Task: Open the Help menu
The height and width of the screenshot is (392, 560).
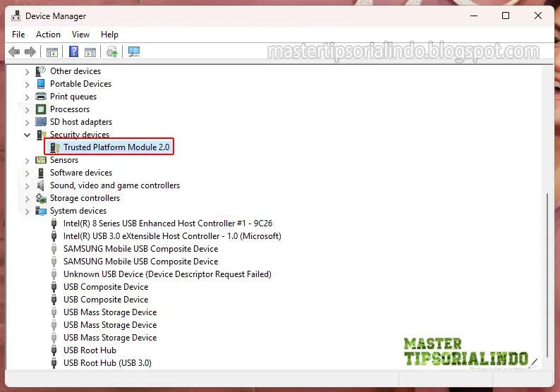Action: [x=109, y=35]
